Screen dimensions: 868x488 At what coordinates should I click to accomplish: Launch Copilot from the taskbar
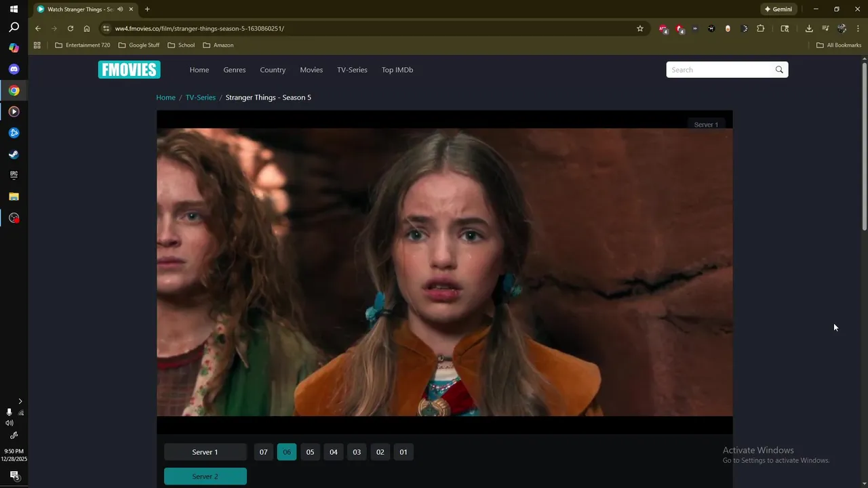[x=14, y=48]
